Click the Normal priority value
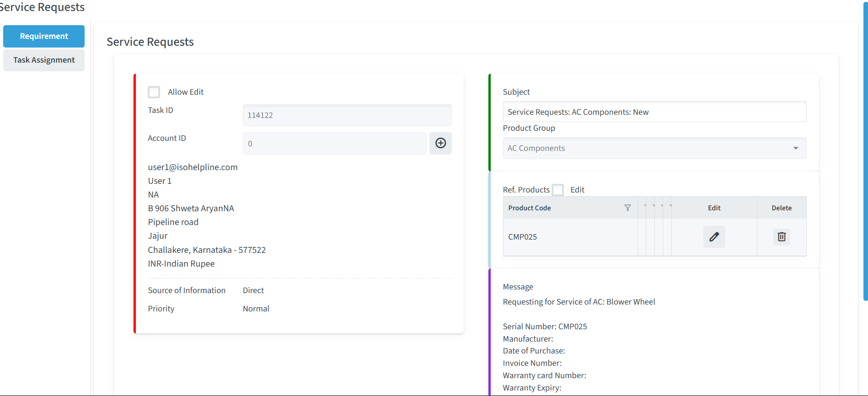The height and width of the screenshot is (396, 868). tap(256, 309)
